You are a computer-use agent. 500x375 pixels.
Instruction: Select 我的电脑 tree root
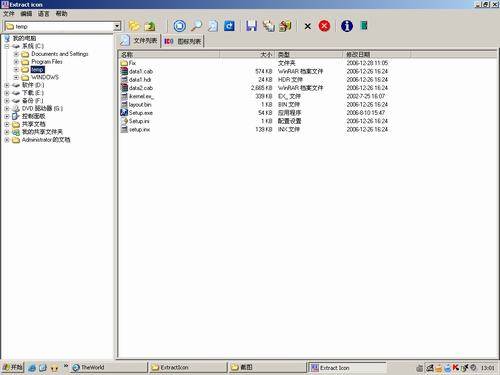pyautogui.click(x=24, y=38)
